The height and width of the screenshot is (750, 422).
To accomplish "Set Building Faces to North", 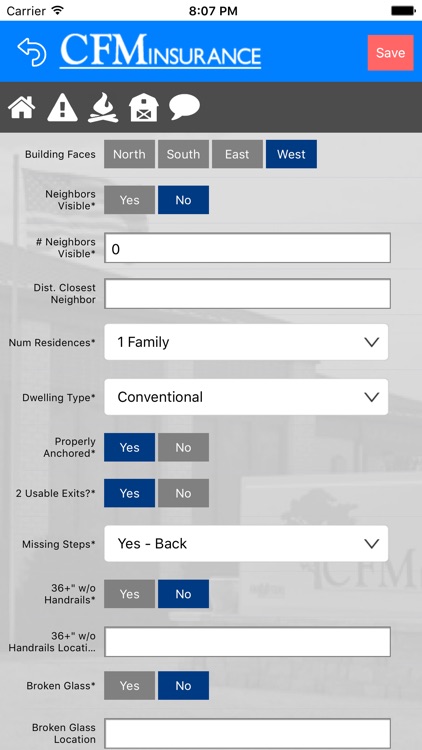I will click(x=129, y=154).
